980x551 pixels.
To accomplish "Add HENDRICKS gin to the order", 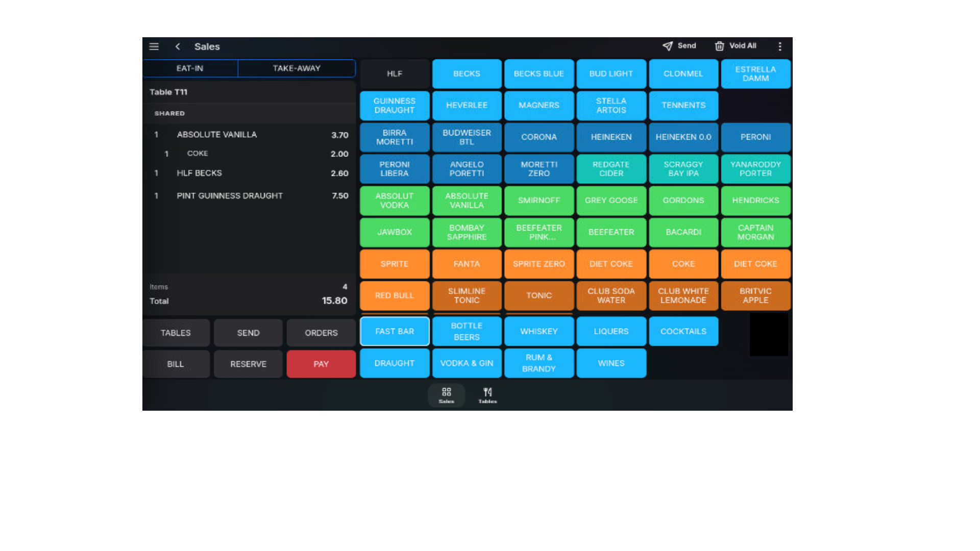I will 756,201.
